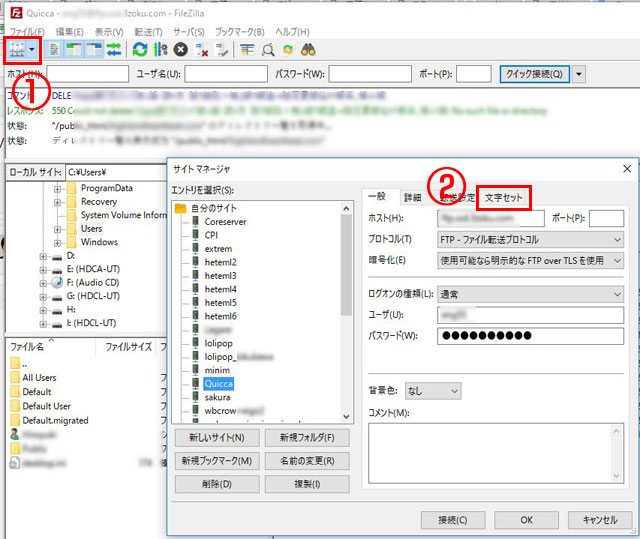Image resolution: width=640 pixels, height=539 pixels.
Task: Click binoculars file search icon
Action: (x=308, y=50)
